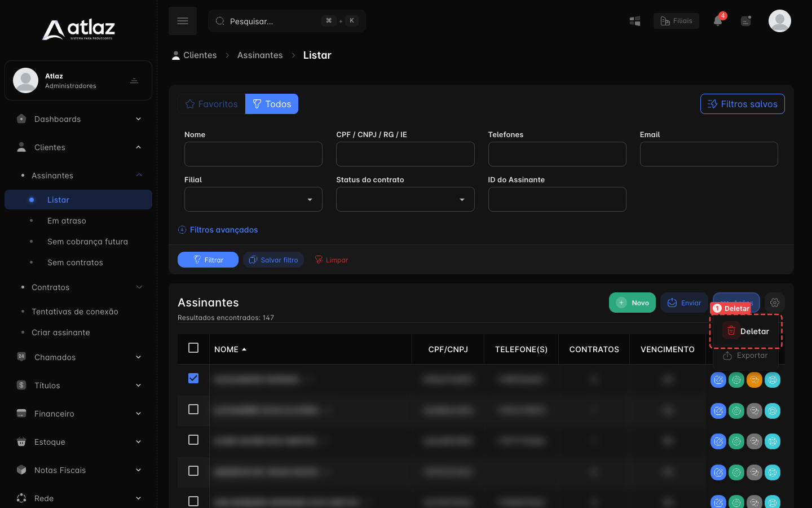This screenshot has width=812, height=508.
Task: Select the Todos tab
Action: [x=272, y=104]
